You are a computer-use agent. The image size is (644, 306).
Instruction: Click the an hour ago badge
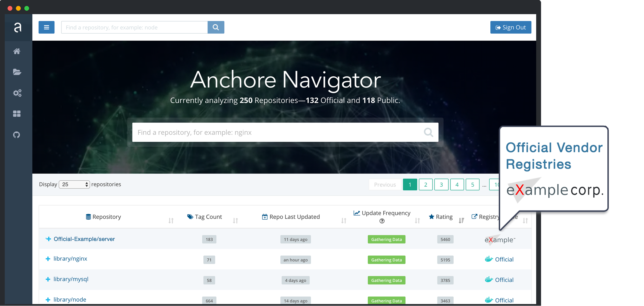pos(296,260)
